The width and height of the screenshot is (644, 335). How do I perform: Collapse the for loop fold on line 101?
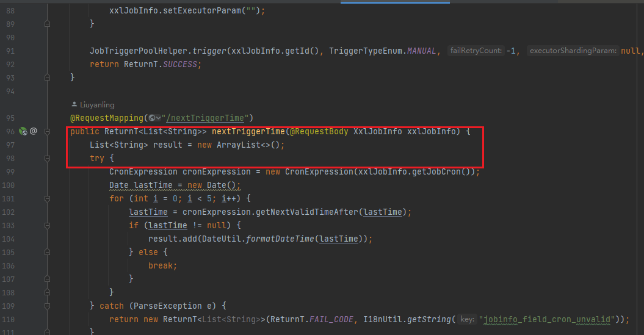[47, 199]
